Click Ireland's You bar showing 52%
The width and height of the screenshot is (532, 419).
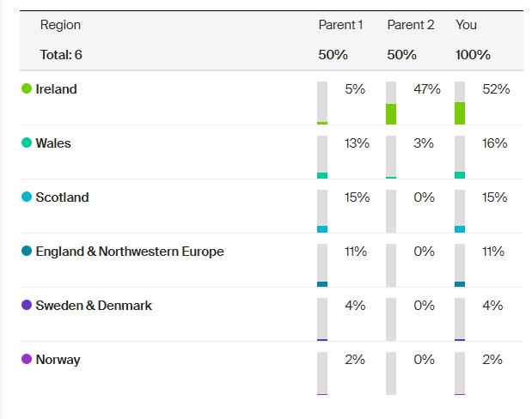460,104
